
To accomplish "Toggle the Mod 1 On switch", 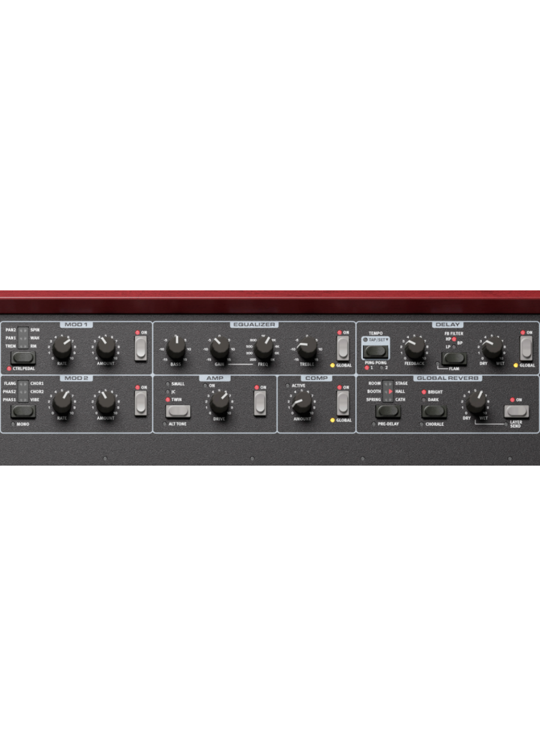I will click(x=141, y=349).
